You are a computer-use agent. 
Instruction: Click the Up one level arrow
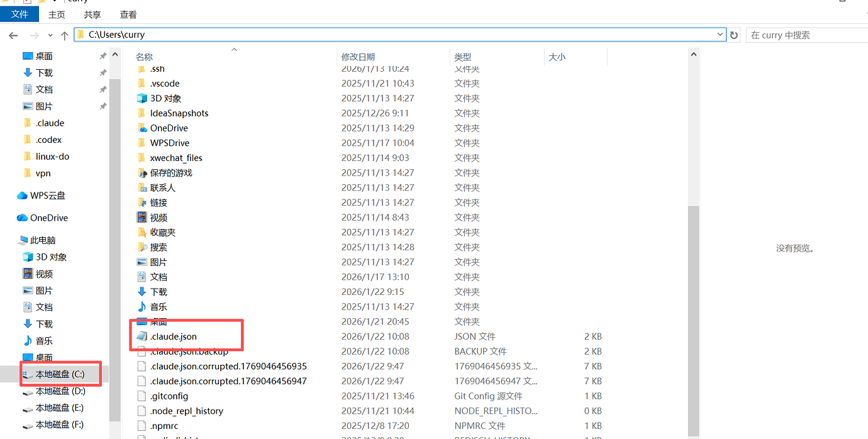coord(64,35)
